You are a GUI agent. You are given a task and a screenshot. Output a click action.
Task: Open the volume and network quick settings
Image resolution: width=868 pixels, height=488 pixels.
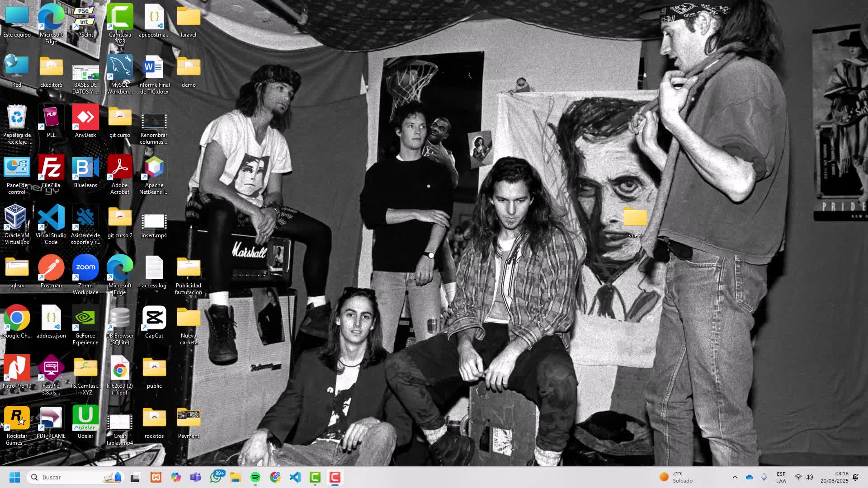pos(803,477)
